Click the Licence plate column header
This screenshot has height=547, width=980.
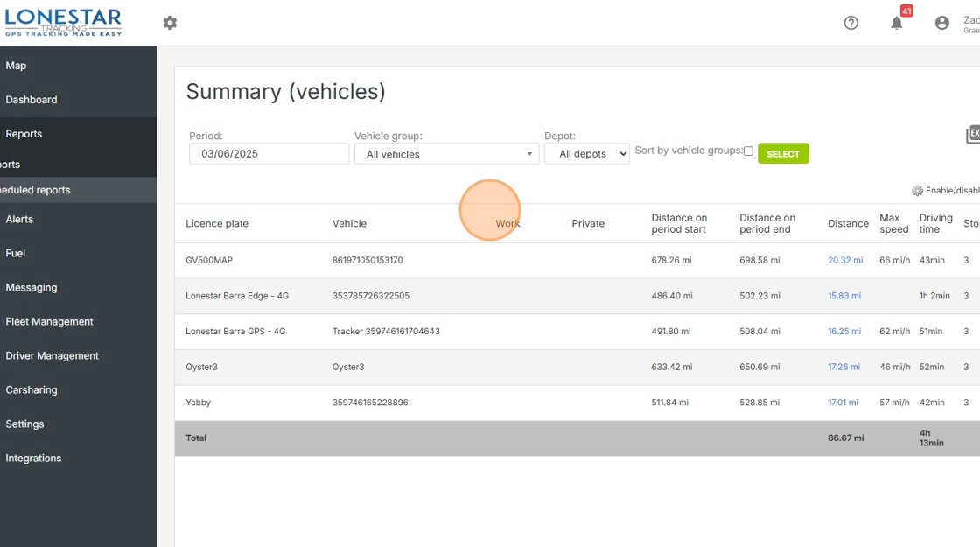[217, 223]
